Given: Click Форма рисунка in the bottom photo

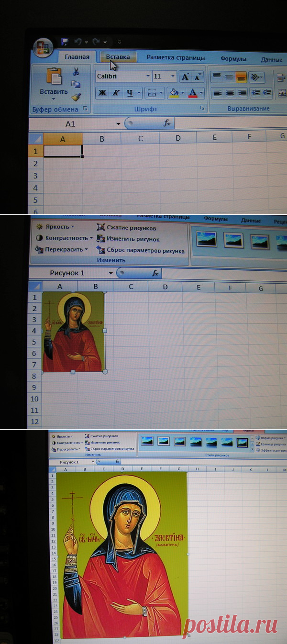Looking at the screenshot, I should click(x=270, y=438).
